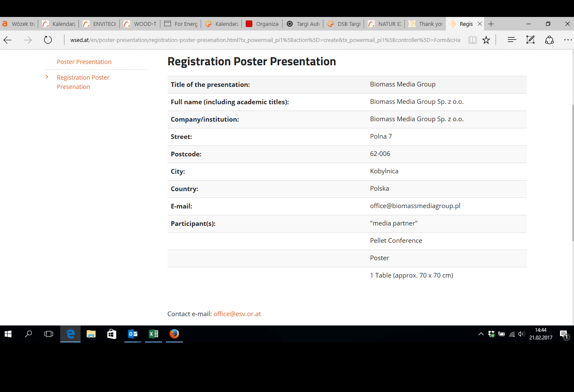Click the 62-006 postcode value
The width and height of the screenshot is (574, 392).
[380, 154]
